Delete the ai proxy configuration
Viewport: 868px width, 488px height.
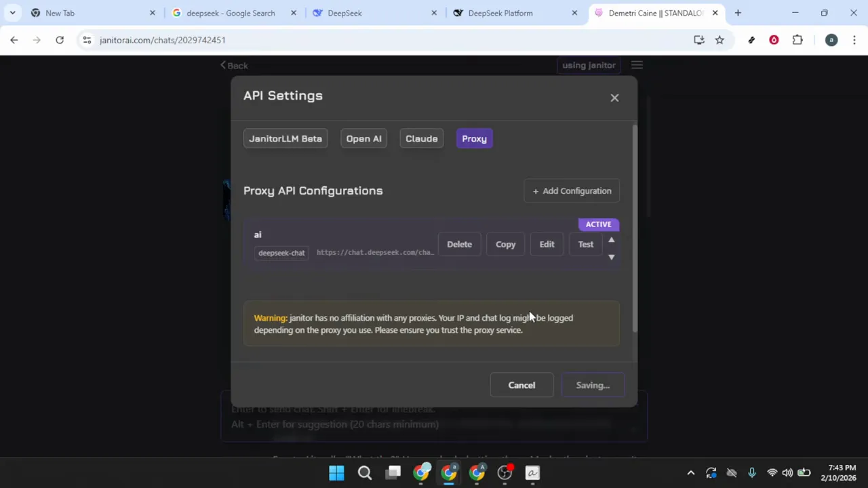pos(459,245)
